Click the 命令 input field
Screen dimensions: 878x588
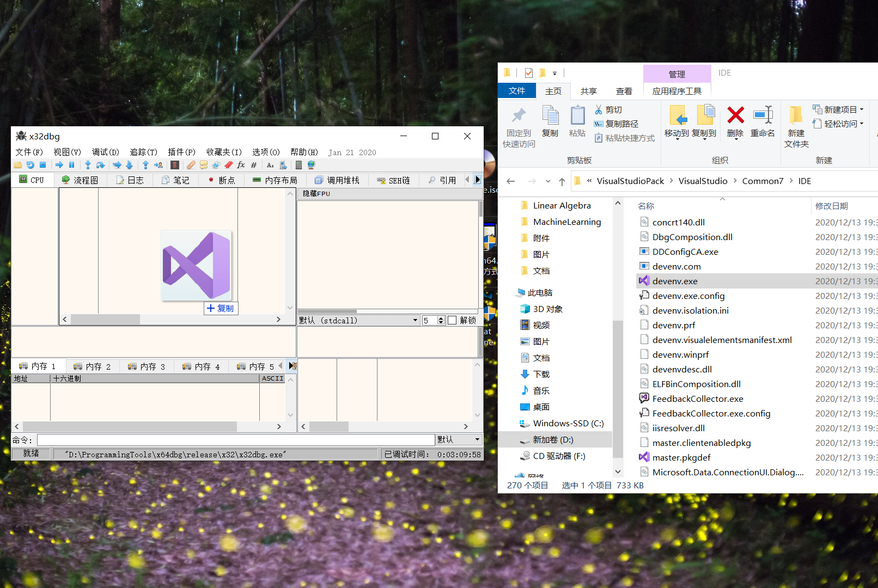click(x=236, y=439)
